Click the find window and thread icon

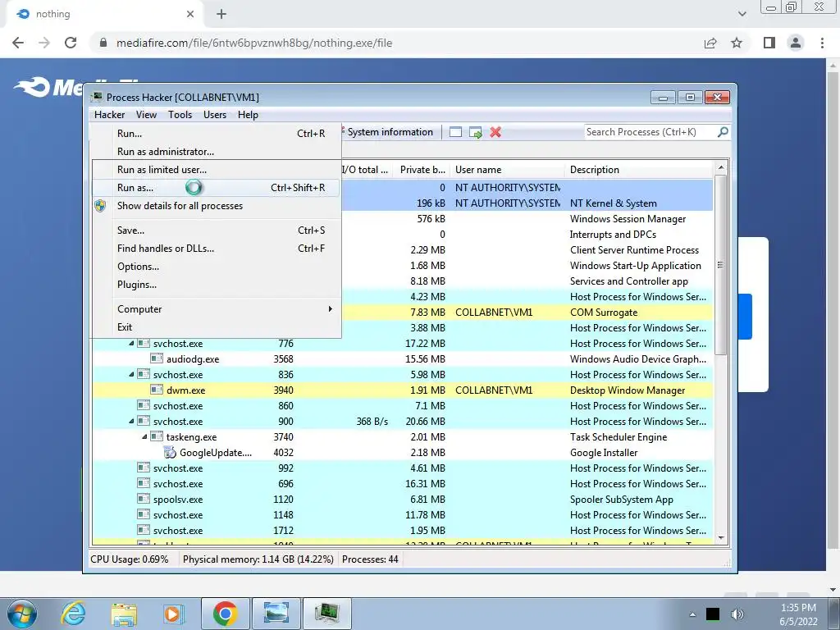(x=476, y=132)
